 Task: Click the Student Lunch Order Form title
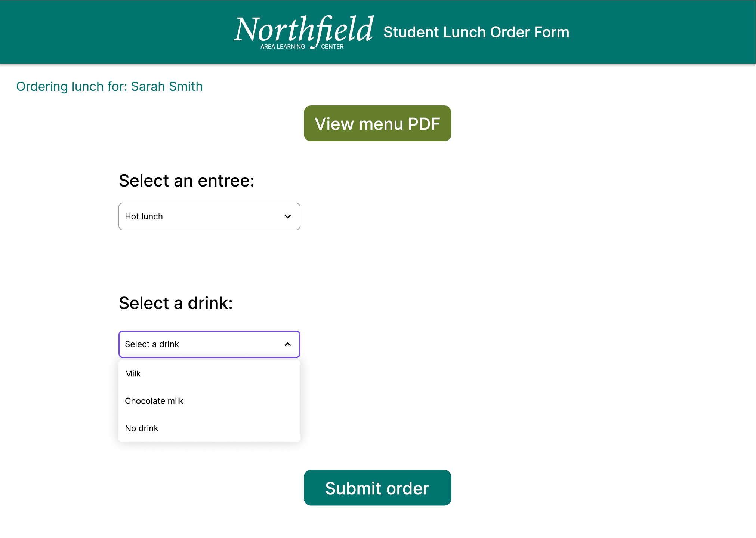(x=476, y=32)
